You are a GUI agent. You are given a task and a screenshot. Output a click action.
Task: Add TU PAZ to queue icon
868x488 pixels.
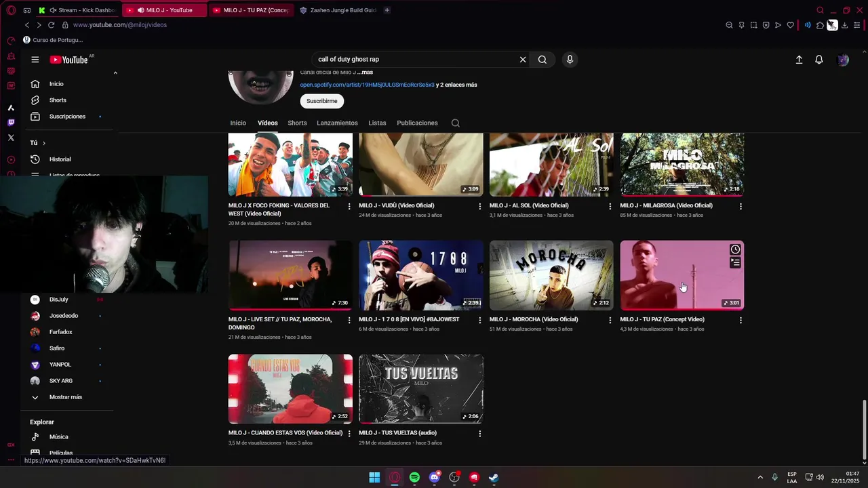[x=735, y=262]
